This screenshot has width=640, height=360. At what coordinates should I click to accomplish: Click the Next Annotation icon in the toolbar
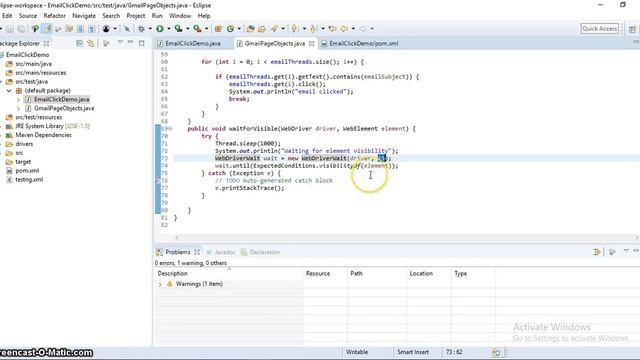(x=295, y=29)
